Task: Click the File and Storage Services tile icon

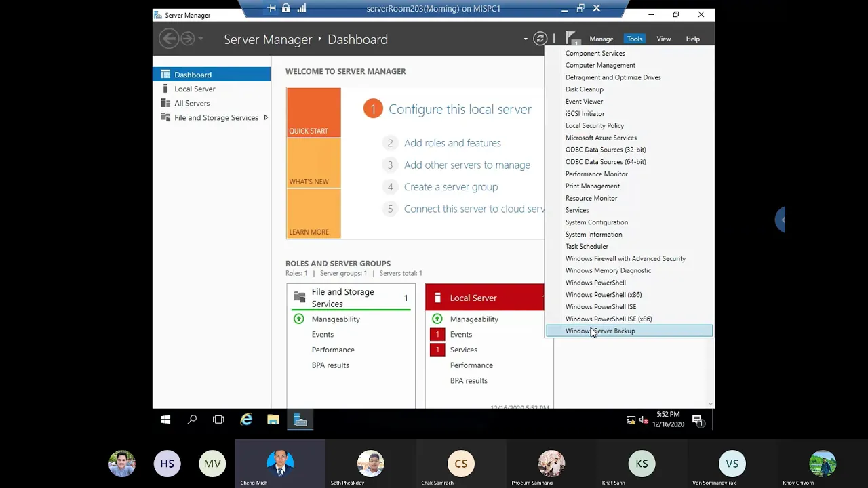Action: [x=300, y=298]
